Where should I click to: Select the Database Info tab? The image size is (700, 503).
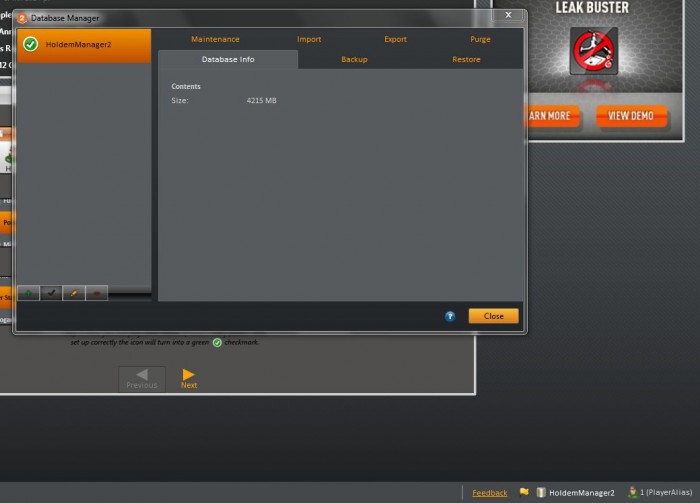(228, 59)
